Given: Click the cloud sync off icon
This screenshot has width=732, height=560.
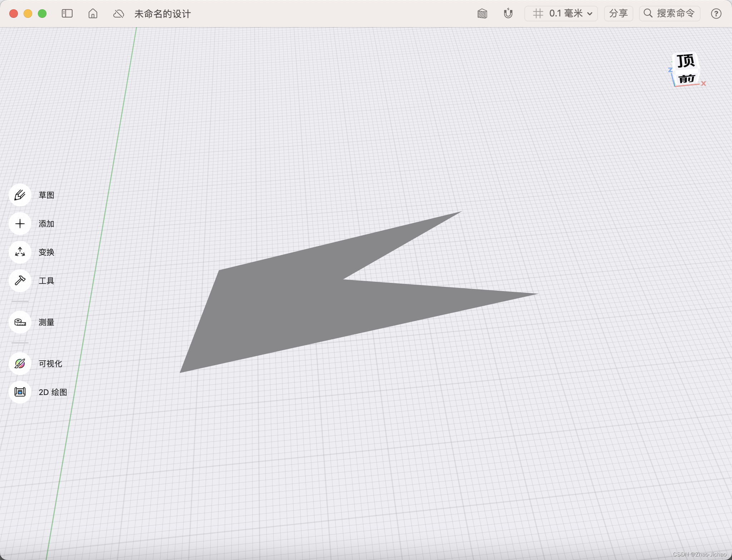Looking at the screenshot, I should pos(118,14).
